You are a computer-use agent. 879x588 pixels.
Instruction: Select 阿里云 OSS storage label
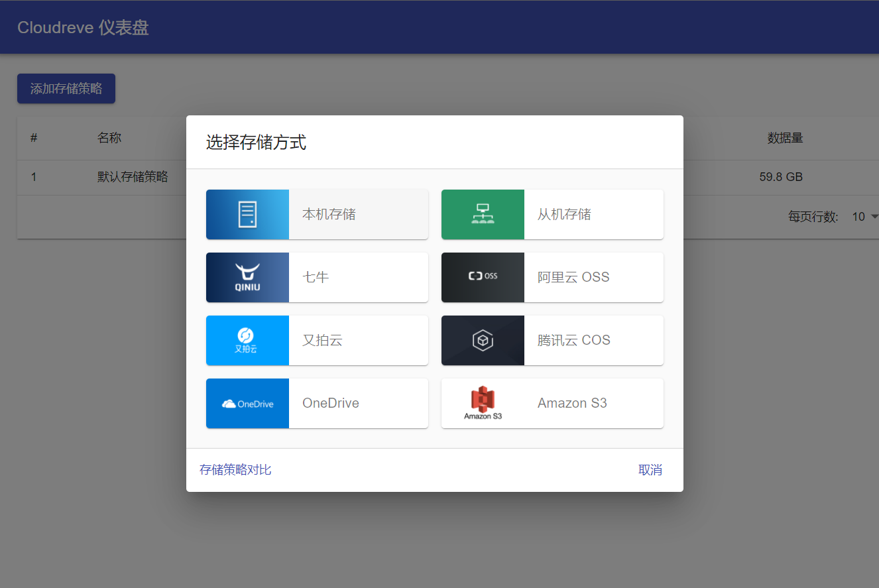click(573, 277)
